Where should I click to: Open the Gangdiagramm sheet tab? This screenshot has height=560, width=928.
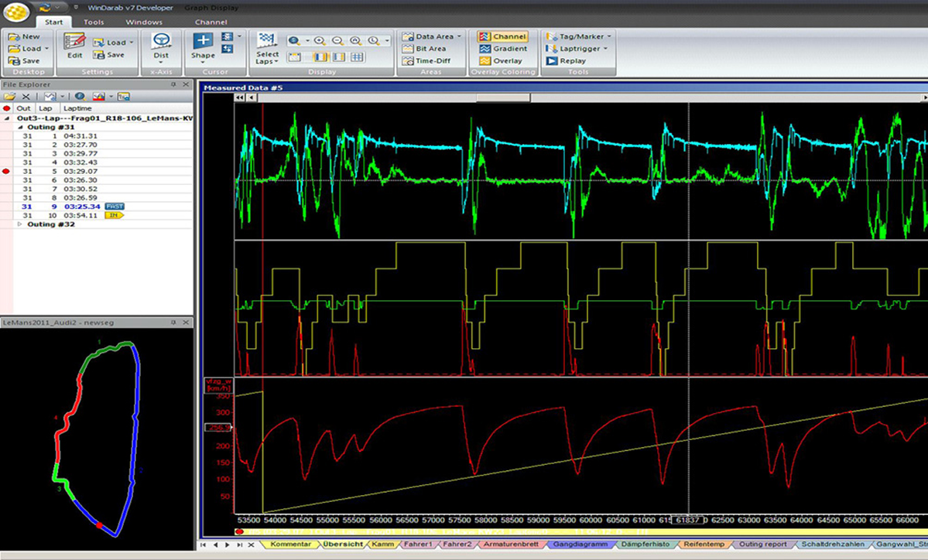(580, 545)
